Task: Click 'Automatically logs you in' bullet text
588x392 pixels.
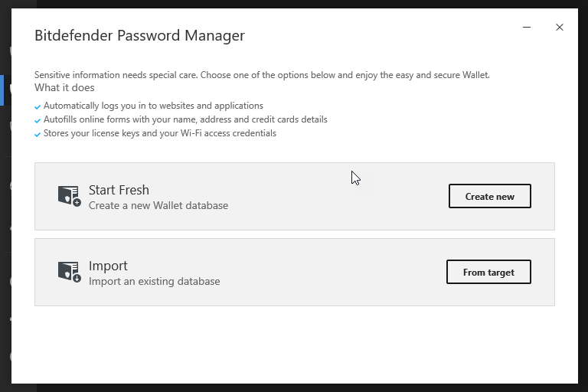Action: pyautogui.click(x=153, y=106)
